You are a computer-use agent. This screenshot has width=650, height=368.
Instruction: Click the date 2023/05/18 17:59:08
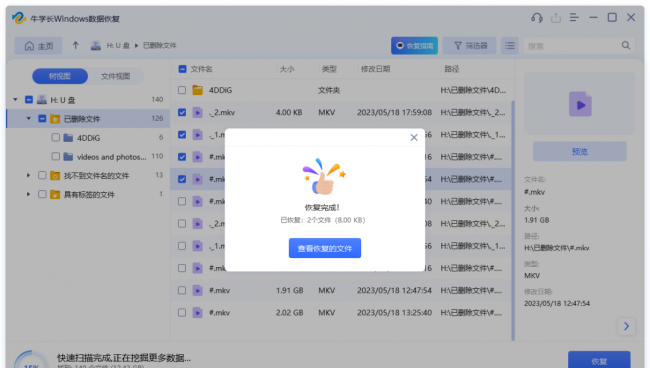[x=394, y=112]
